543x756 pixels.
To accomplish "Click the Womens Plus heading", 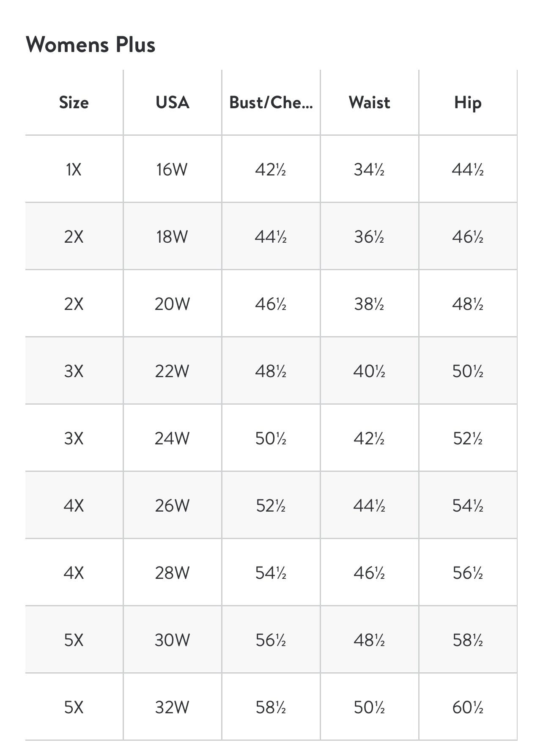I will [x=90, y=44].
